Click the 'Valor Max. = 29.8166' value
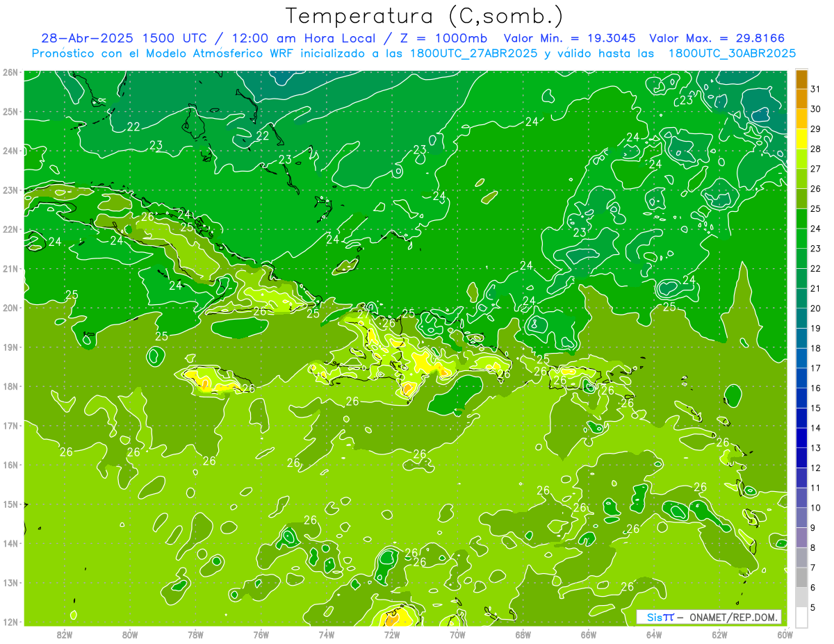Viewport: 834px width, 644px height. pos(717,38)
